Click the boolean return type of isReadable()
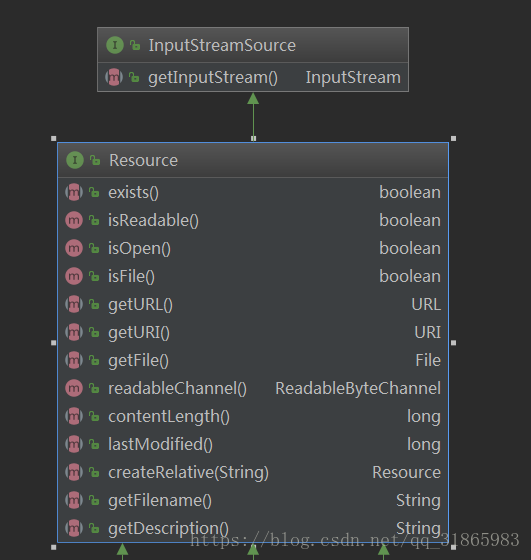This screenshot has height=560, width=531. point(410,220)
